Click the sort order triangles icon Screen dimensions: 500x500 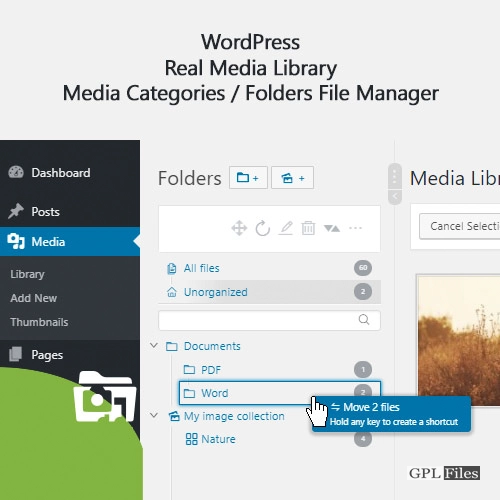(x=332, y=228)
